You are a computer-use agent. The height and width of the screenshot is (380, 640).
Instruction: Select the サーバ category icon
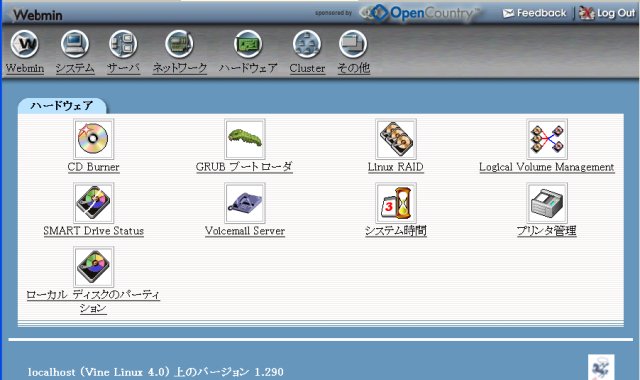pyautogui.click(x=123, y=44)
